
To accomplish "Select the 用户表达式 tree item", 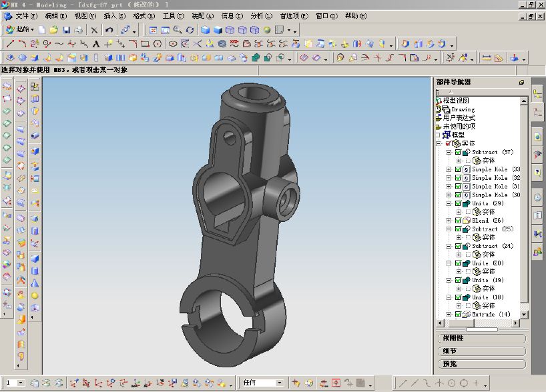I will [x=459, y=117].
